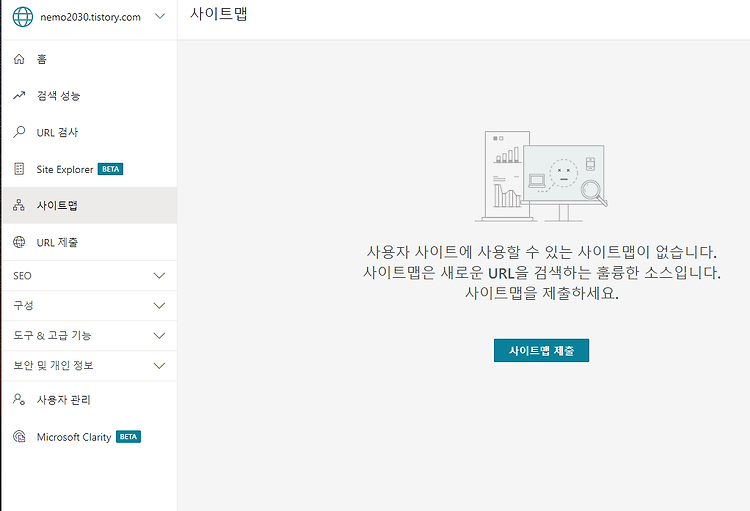Click the 보안 및 개인 정보 label

coord(53,366)
